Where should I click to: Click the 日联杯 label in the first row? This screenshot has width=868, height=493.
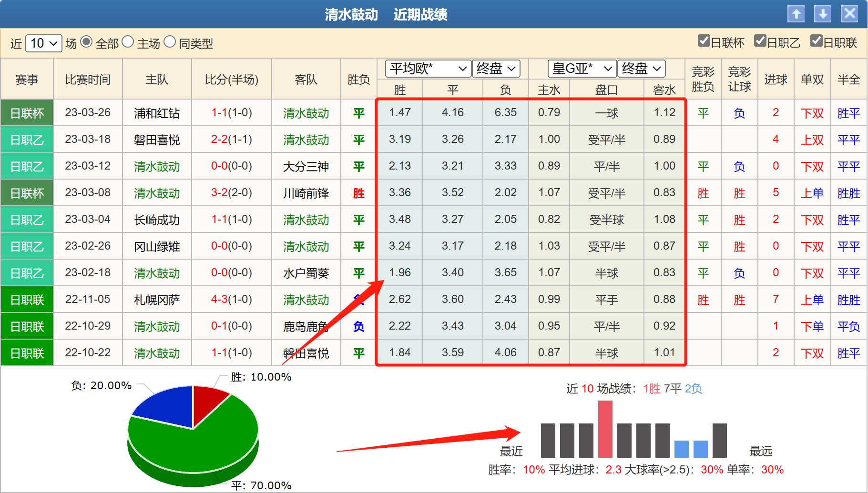pos(26,113)
